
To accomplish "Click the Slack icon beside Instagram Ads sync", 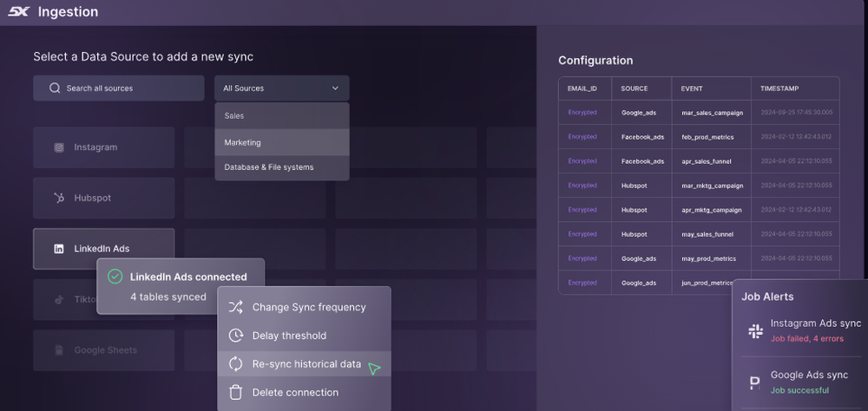I will point(755,330).
